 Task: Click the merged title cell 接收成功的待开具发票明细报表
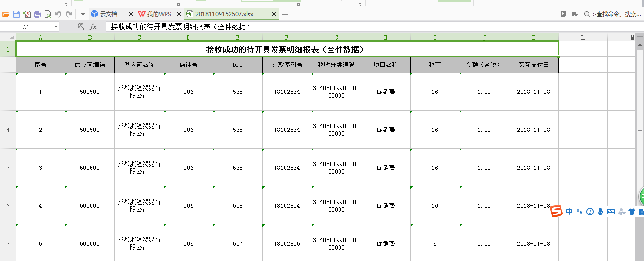point(287,49)
